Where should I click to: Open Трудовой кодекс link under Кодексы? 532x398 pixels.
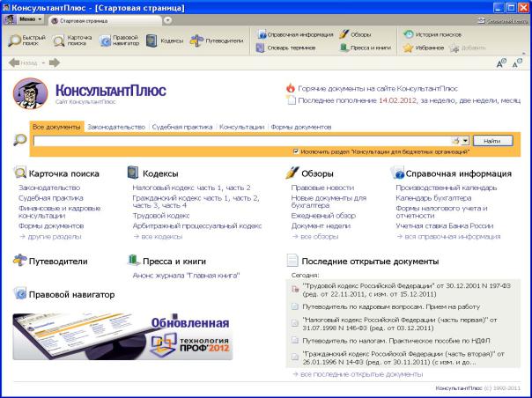click(x=161, y=216)
